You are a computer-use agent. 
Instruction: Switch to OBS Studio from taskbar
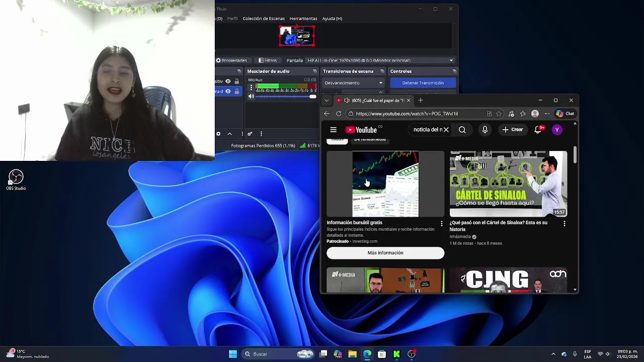[412, 354]
